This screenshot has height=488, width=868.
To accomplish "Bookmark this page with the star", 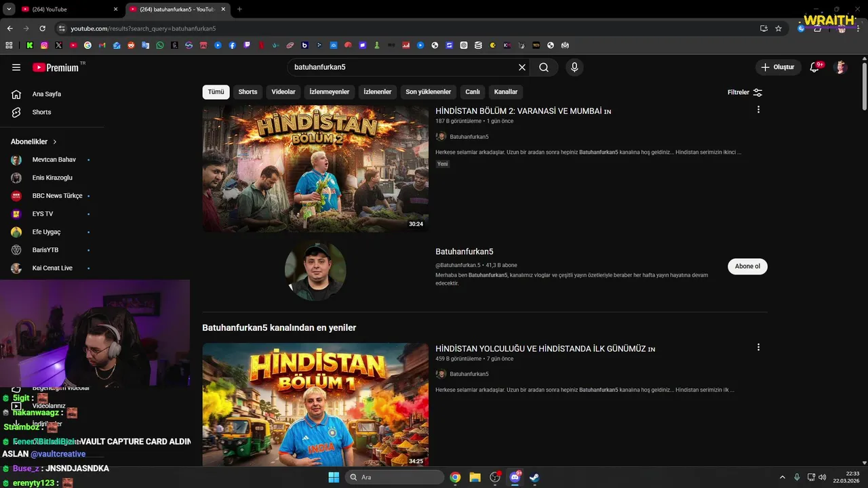I will (778, 28).
